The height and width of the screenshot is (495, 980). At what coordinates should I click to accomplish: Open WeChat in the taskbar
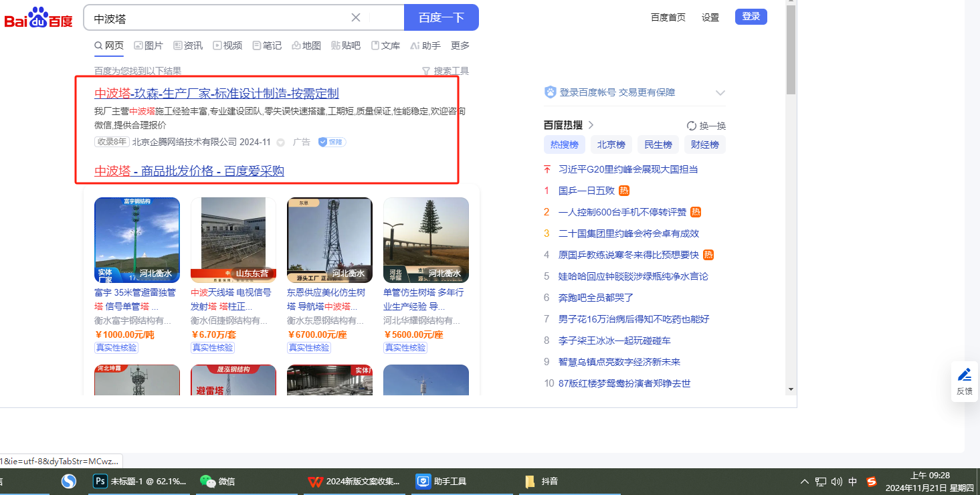[209, 481]
